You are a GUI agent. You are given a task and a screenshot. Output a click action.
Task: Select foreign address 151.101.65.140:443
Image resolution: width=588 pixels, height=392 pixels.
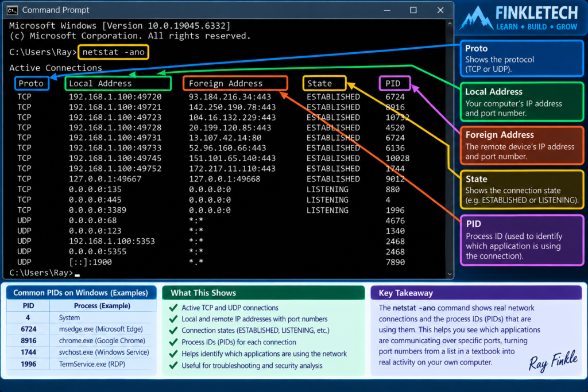click(x=232, y=158)
